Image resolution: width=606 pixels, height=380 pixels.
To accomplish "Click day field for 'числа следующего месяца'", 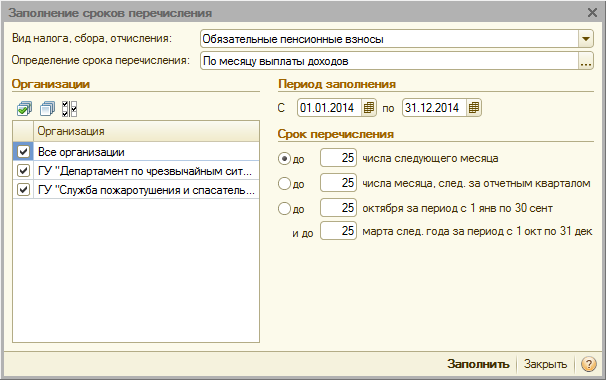I will (339, 158).
